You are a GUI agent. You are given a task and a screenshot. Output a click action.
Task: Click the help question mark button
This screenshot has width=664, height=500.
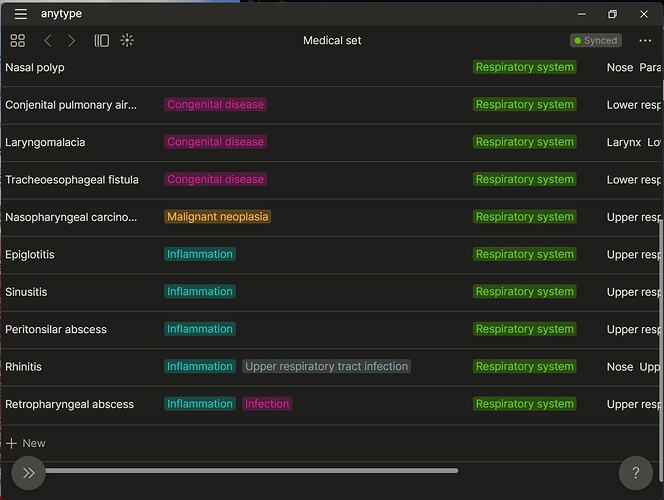point(635,473)
